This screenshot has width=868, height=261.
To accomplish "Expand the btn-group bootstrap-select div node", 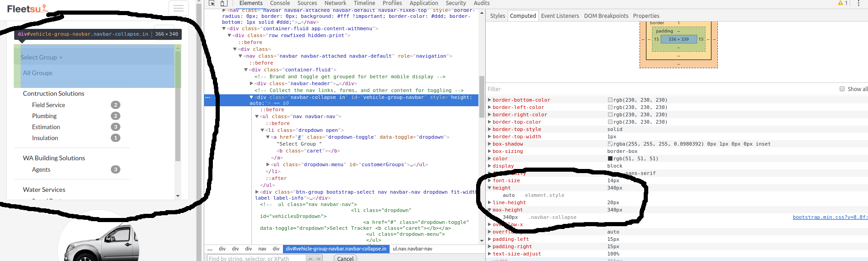I will pos(257,192).
